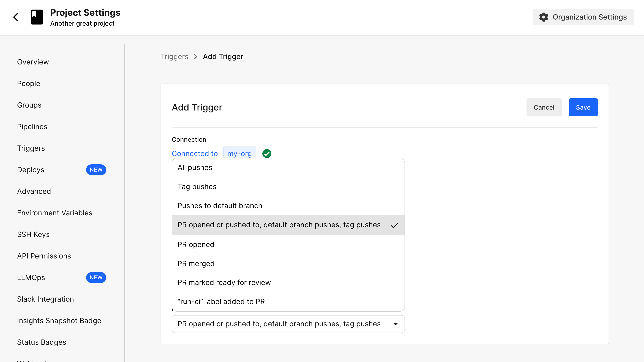Open Pipelines in the sidebar

click(32, 127)
